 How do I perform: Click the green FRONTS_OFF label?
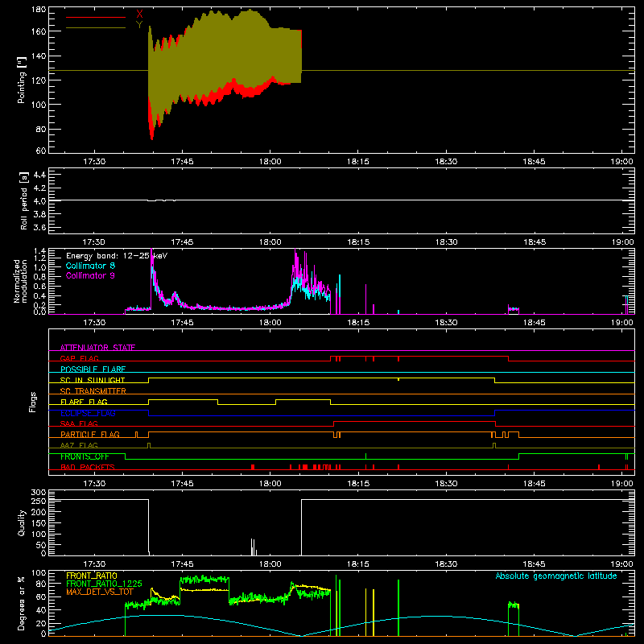click(x=85, y=456)
